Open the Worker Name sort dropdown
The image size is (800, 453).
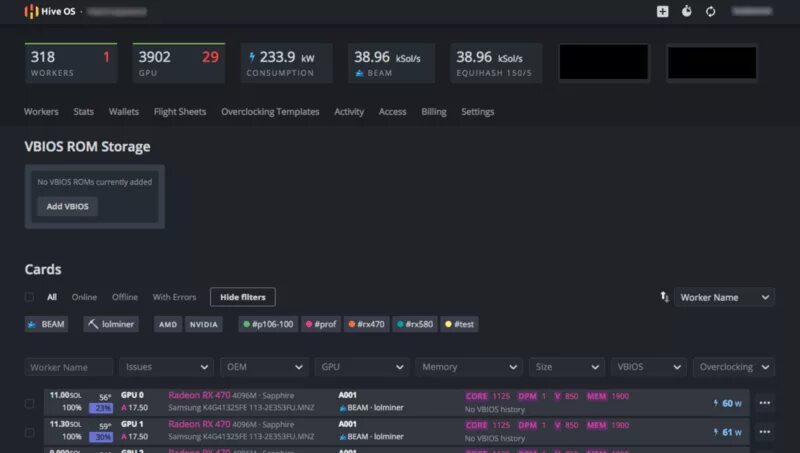point(724,297)
